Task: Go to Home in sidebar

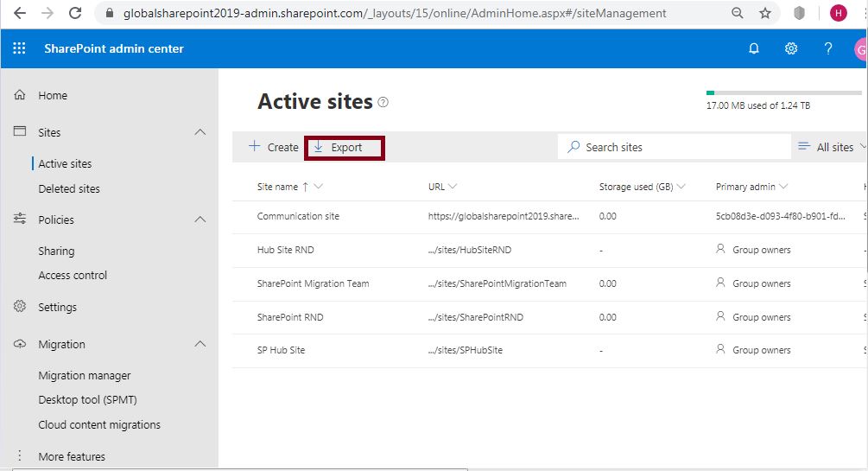Action: point(53,95)
